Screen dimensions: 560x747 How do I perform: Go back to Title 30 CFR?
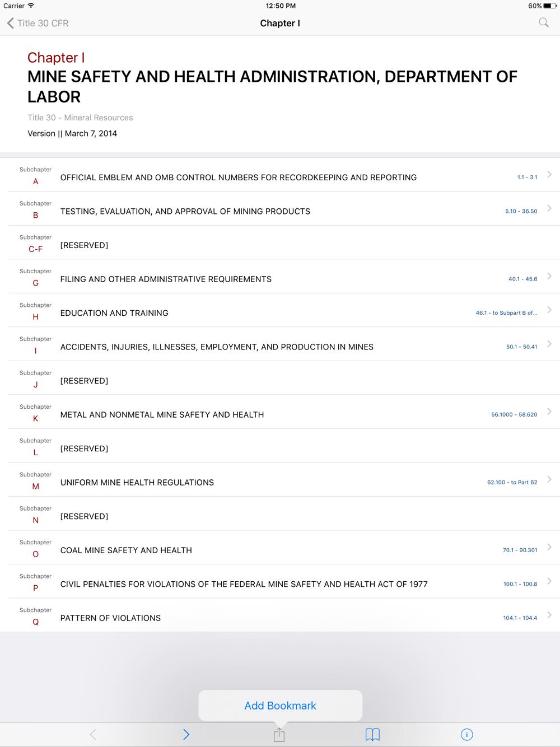pos(38,23)
